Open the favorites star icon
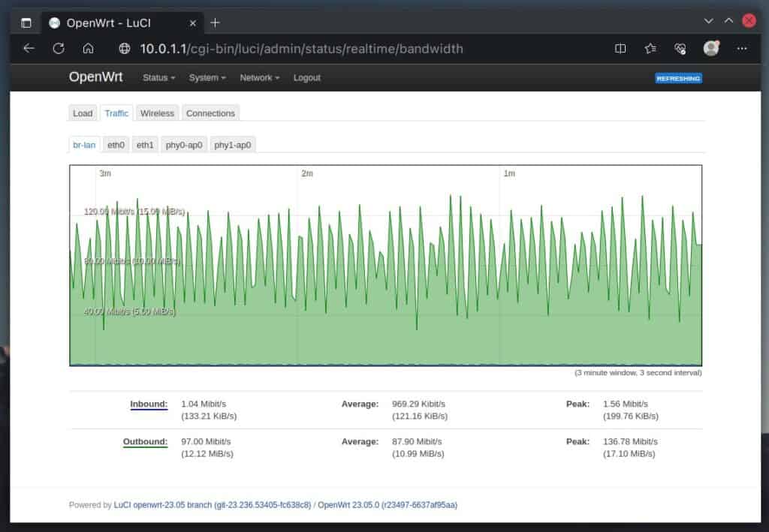The width and height of the screenshot is (769, 532). tap(650, 49)
